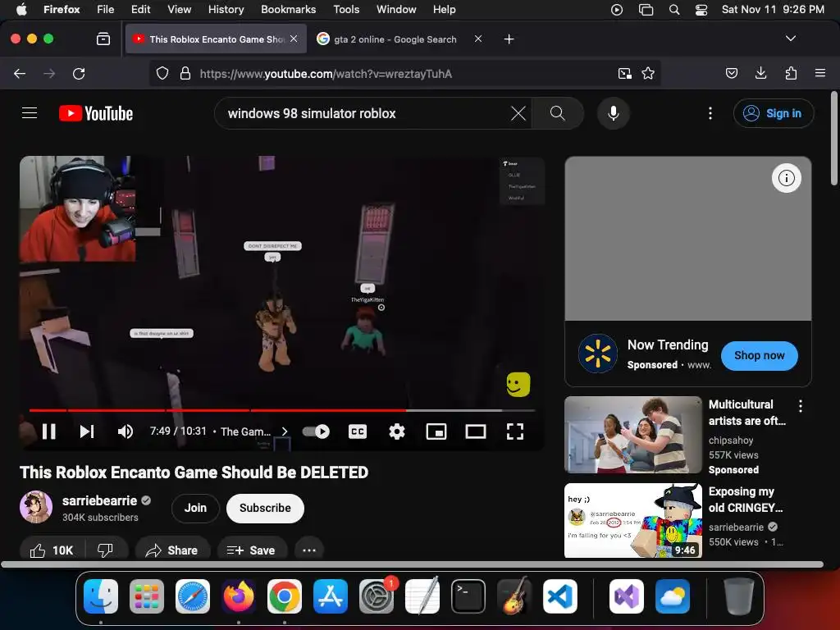Open the History menu

pyautogui.click(x=226, y=9)
